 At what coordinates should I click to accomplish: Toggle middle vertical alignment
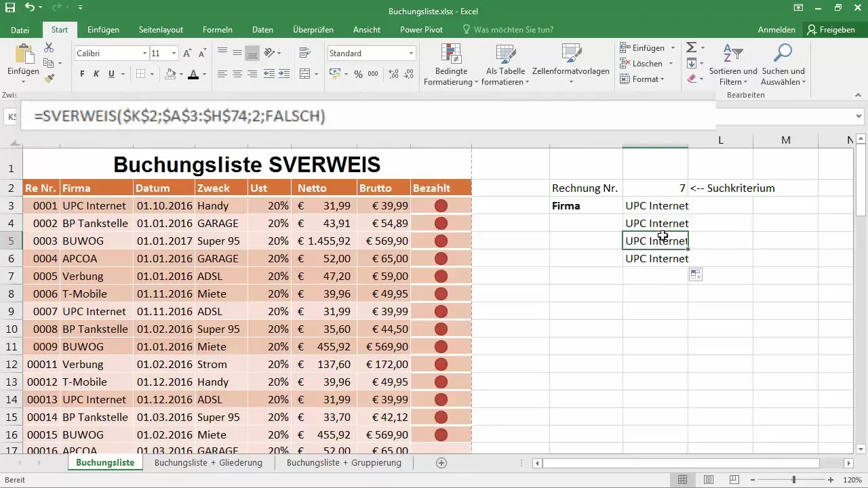[x=237, y=53]
